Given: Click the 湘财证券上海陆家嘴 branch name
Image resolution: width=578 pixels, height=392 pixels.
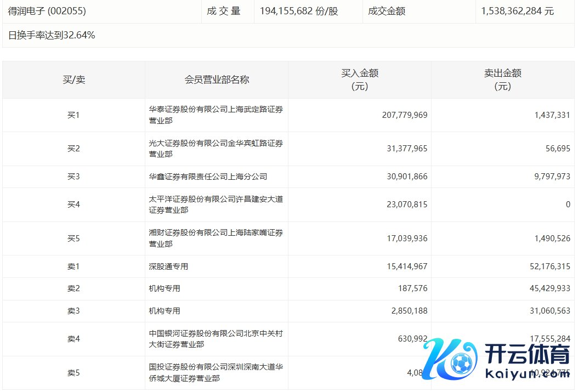Looking at the screenshot, I should click(x=216, y=238).
